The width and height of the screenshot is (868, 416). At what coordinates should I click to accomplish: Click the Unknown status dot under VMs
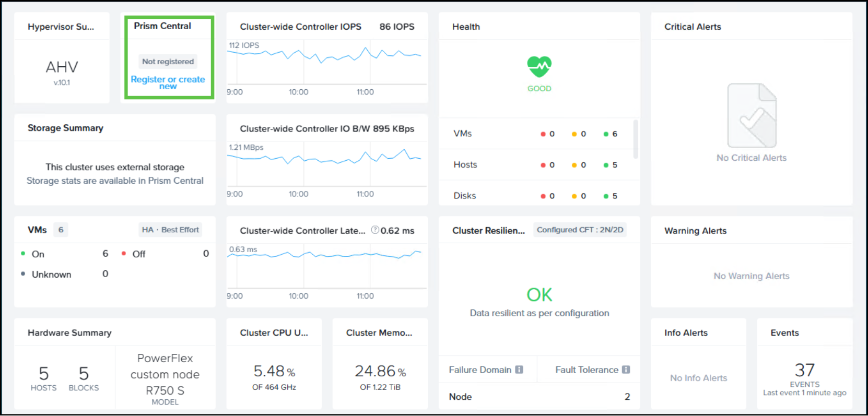point(23,274)
